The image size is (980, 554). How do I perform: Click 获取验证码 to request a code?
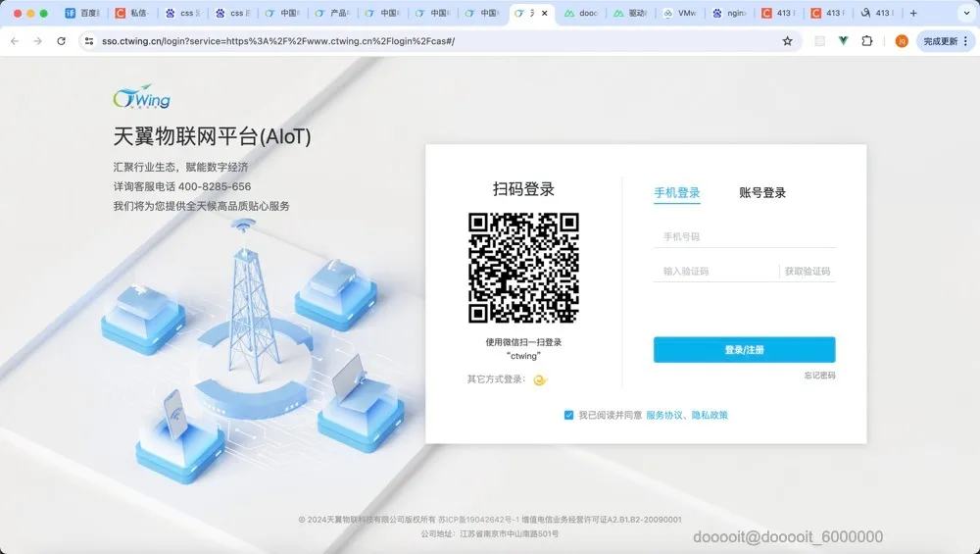(x=808, y=272)
